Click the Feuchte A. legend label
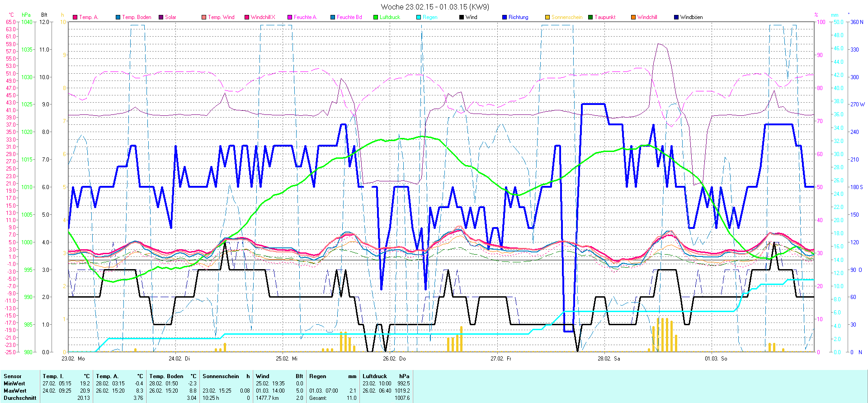868x403 pixels. 305,17
